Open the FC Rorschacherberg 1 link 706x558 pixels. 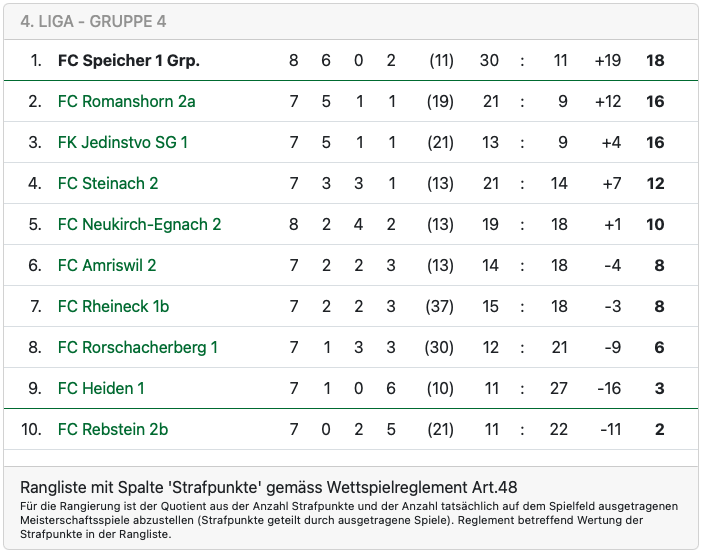pyautogui.click(x=137, y=347)
